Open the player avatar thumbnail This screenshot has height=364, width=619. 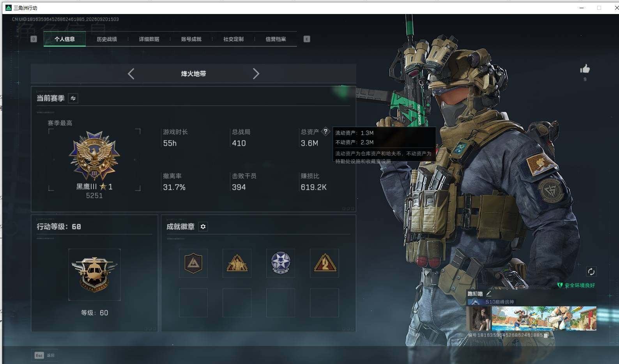[479, 318]
